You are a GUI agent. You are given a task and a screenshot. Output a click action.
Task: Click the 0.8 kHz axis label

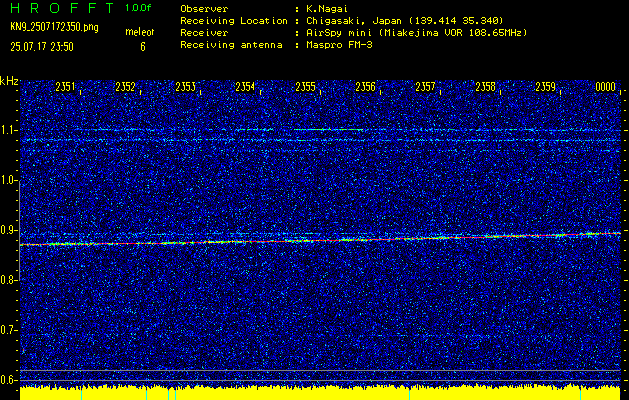click(9, 280)
